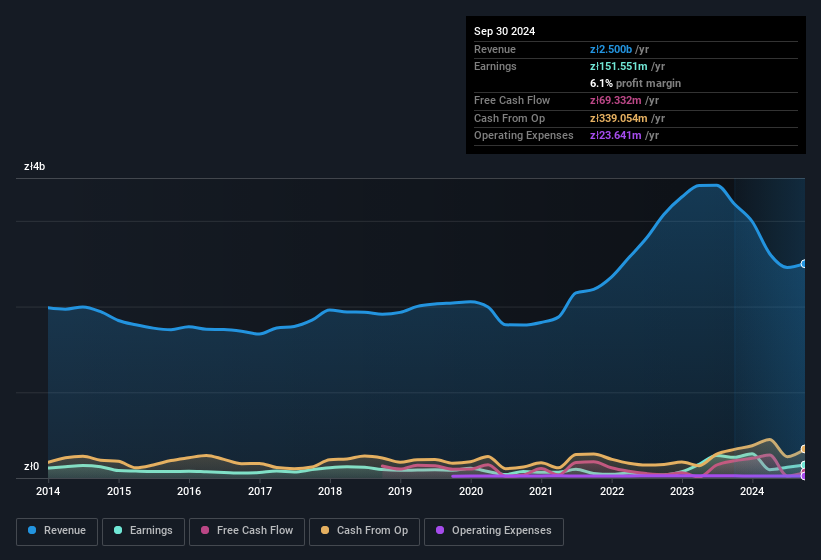Click the zł2.500b revenue value
The height and width of the screenshot is (560, 821).
(x=611, y=49)
